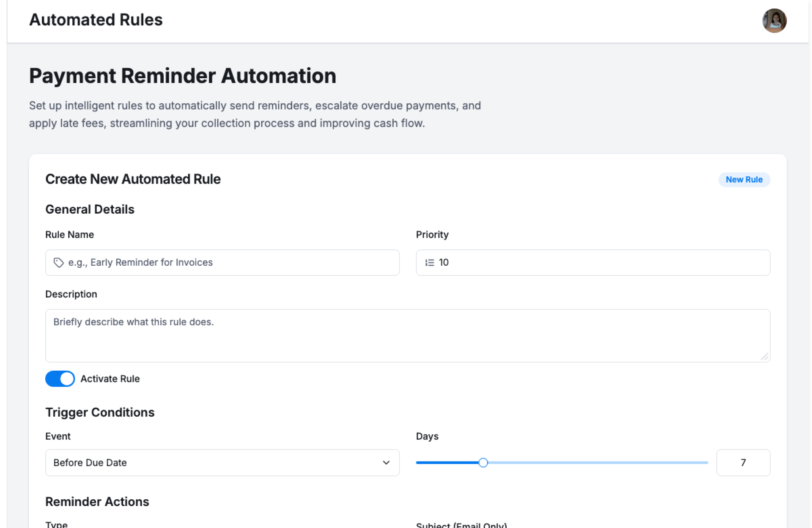Click the Trigger Conditions section heading
Screen dimensions: 812x528
point(100,412)
